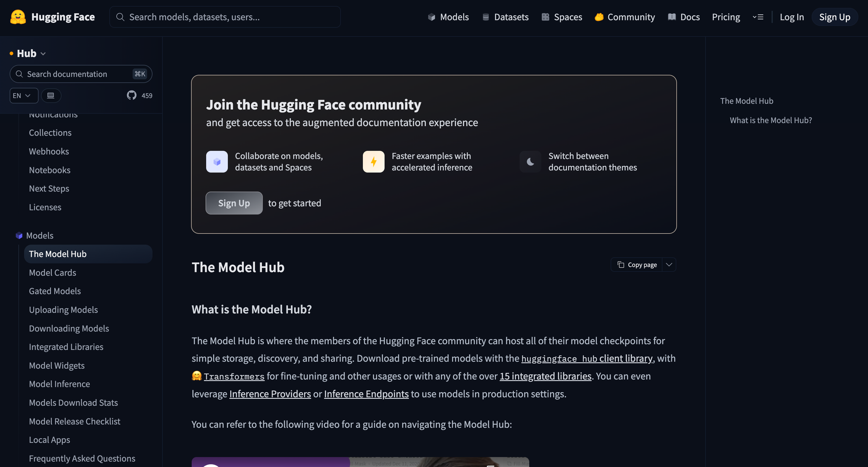Viewport: 868px width, 467px height.
Task: Click the Copy page button
Action: point(637,265)
